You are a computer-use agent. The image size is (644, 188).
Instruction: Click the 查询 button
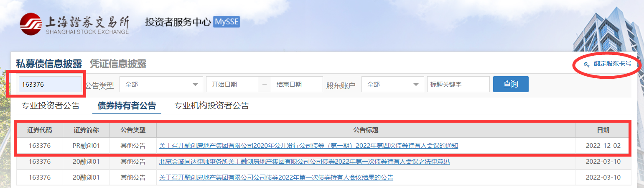(511, 84)
